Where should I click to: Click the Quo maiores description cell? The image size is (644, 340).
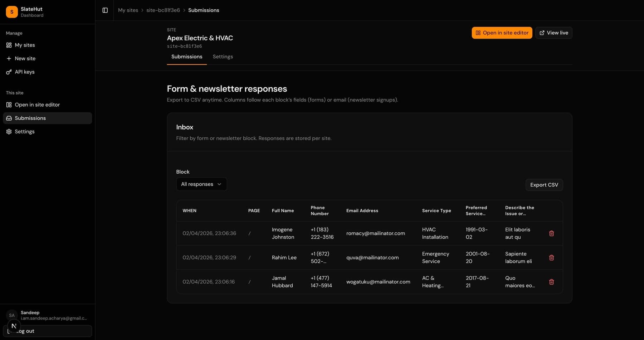coord(520,282)
